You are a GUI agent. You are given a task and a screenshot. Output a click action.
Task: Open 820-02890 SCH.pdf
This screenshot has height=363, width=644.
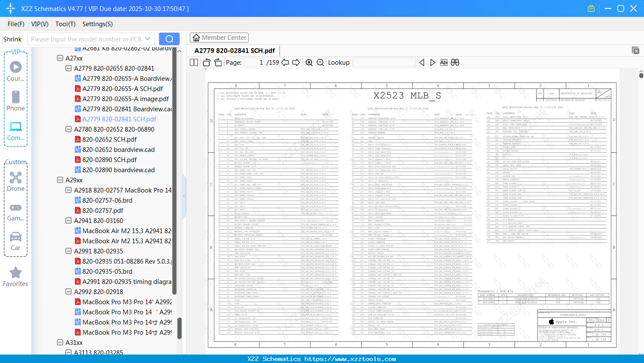coord(110,159)
